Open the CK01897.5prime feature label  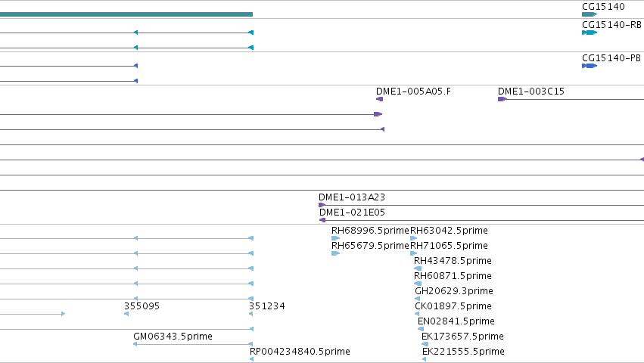453,306
